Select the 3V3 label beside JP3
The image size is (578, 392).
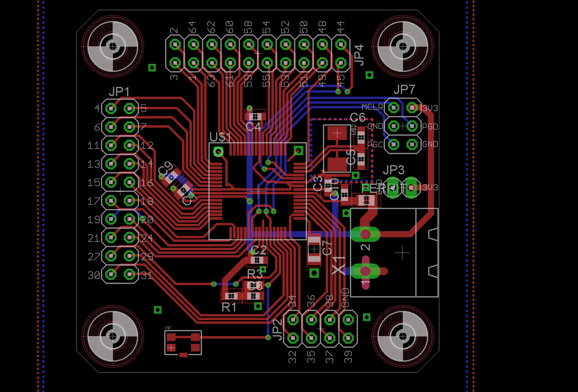[430, 187]
